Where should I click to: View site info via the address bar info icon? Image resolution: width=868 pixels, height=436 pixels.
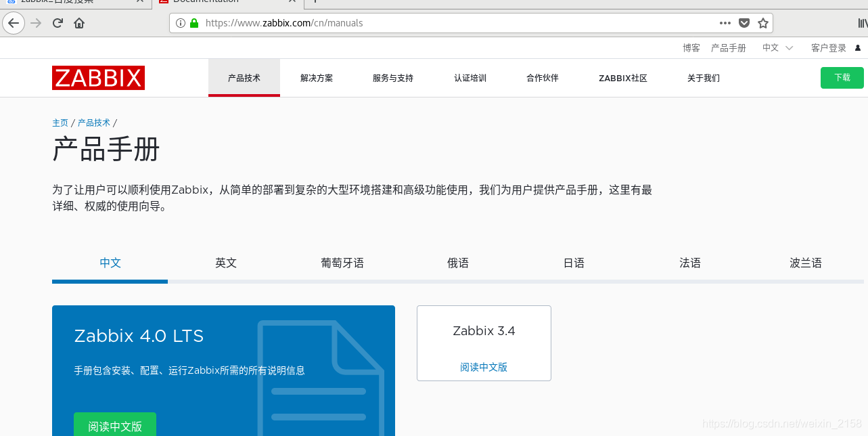coord(181,23)
